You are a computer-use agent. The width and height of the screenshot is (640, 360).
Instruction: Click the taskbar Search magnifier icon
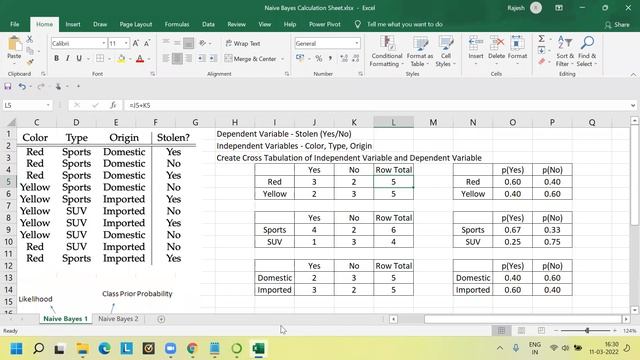[x=39, y=349]
